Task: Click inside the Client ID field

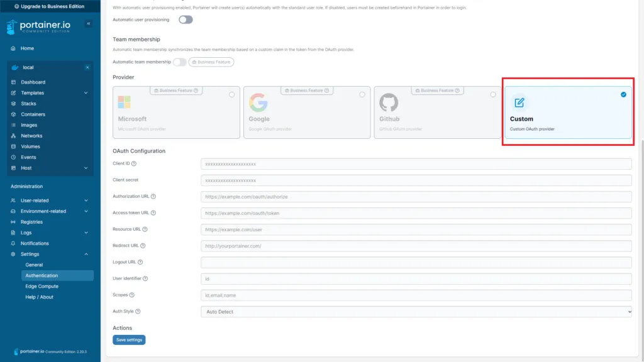Action: 415,163
